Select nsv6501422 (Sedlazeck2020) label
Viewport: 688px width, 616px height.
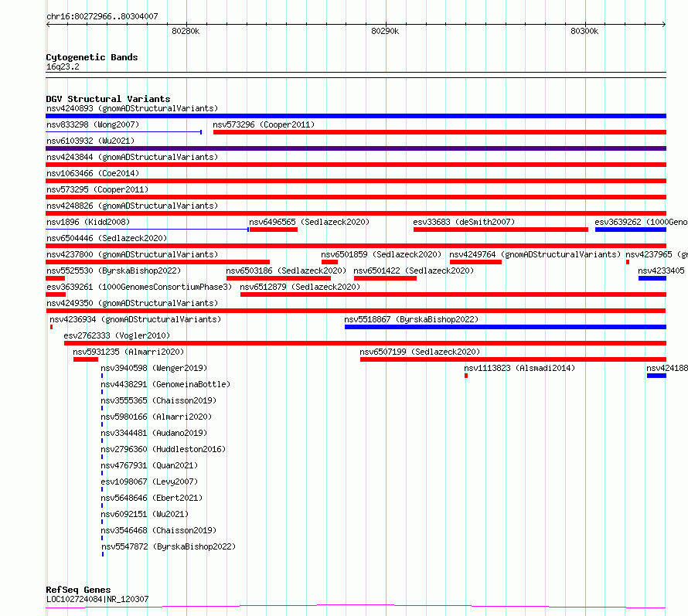coord(414,271)
